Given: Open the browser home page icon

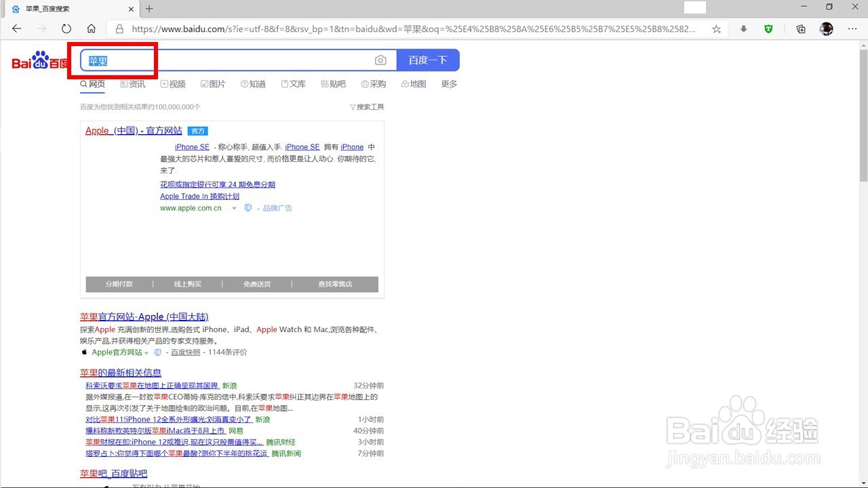Looking at the screenshot, I should point(92,29).
